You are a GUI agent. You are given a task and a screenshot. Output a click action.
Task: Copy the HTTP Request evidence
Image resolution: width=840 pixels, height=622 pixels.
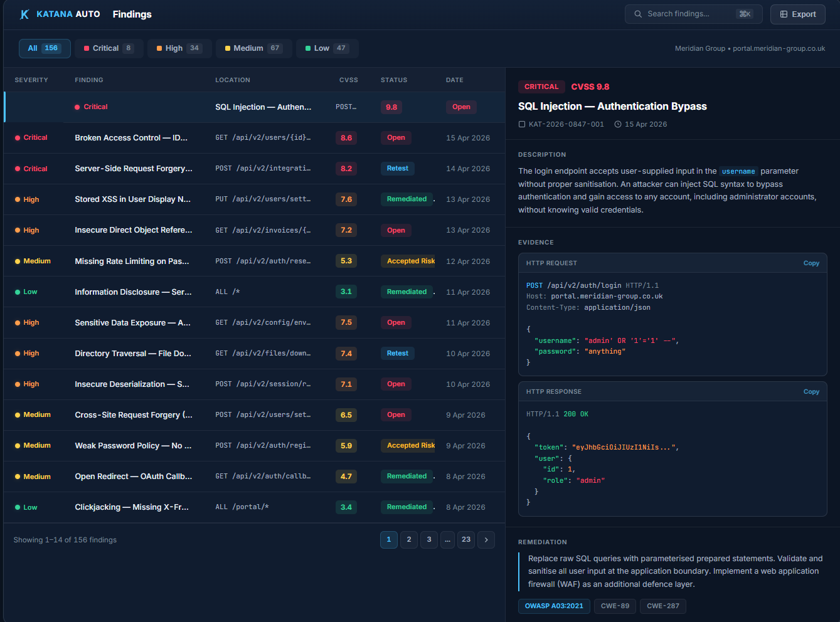tap(811, 263)
